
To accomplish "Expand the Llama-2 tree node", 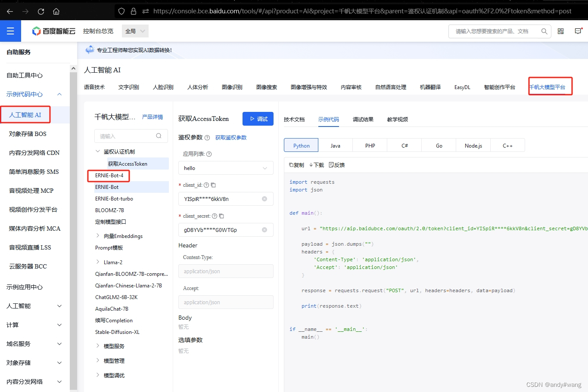I will [x=98, y=262].
